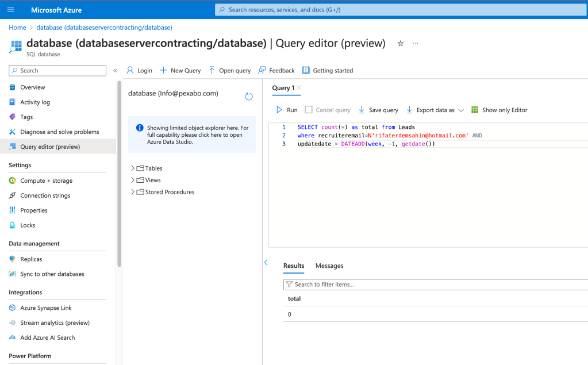Click the Diagnose and solve problems icon
This screenshot has height=365, width=588.
point(13,132)
